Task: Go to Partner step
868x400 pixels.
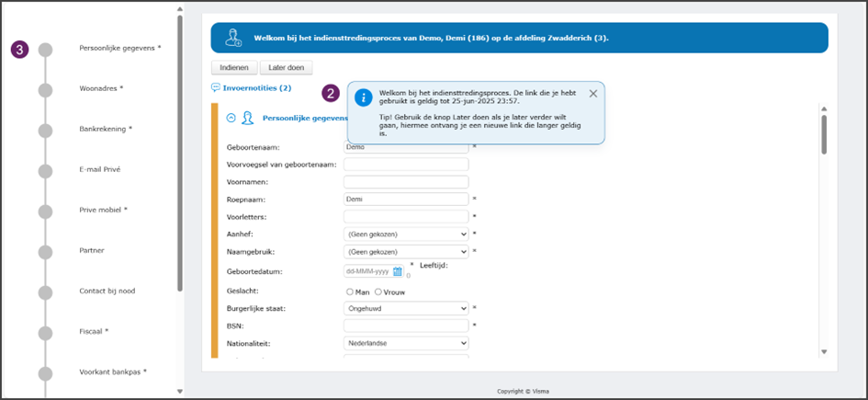Action: point(92,250)
